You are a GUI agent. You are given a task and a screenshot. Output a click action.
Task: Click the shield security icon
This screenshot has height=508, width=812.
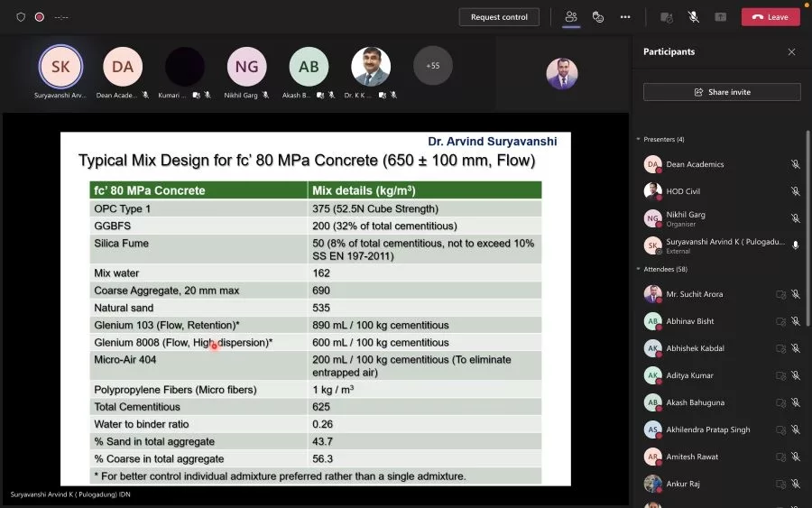[x=21, y=17]
